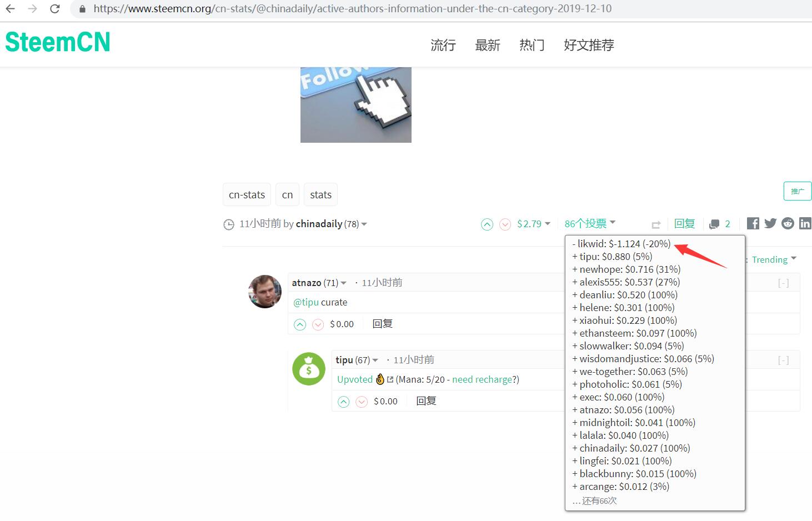
Task: Open the 最新 menu item
Action: coord(488,45)
